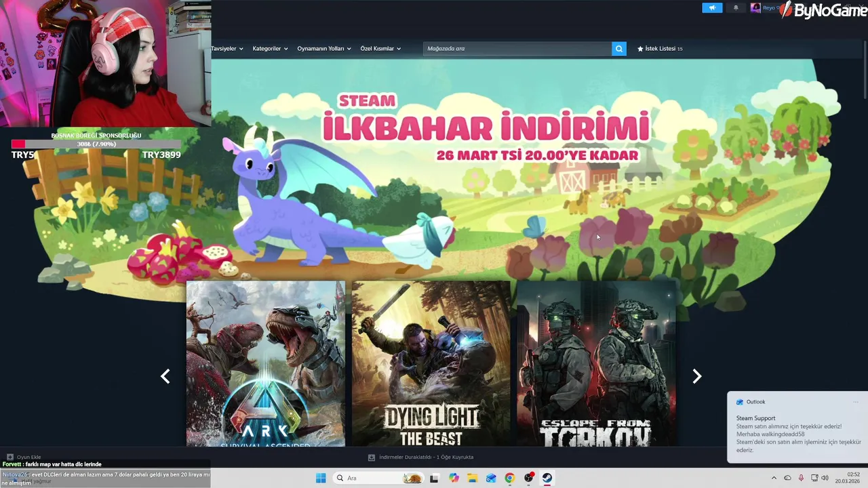
Task: Open the Outlook notification options menu
Action: click(856, 402)
